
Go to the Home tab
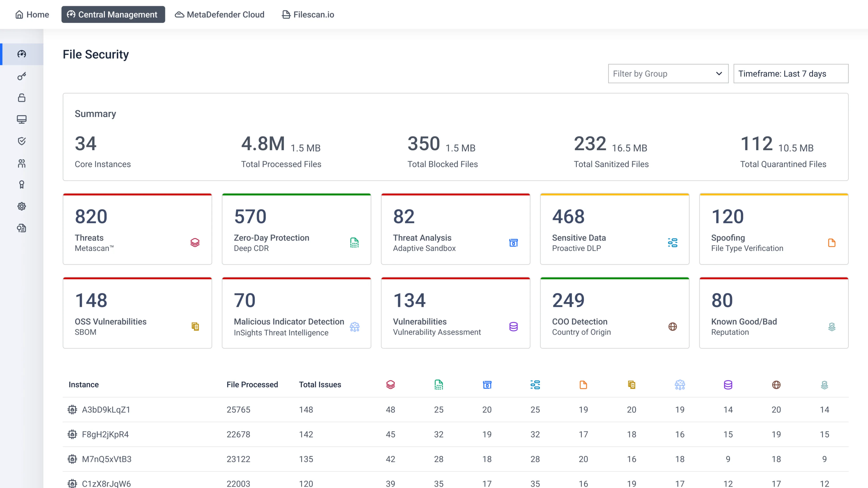32,15
